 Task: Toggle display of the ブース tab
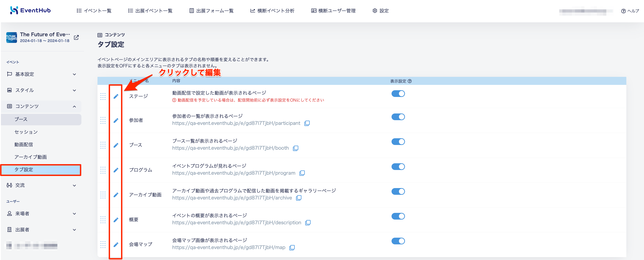tap(398, 142)
